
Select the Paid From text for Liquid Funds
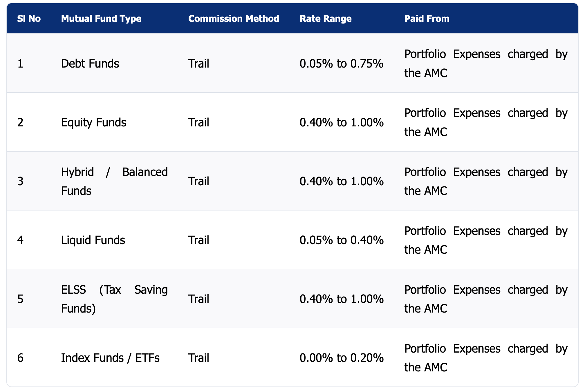click(485, 240)
